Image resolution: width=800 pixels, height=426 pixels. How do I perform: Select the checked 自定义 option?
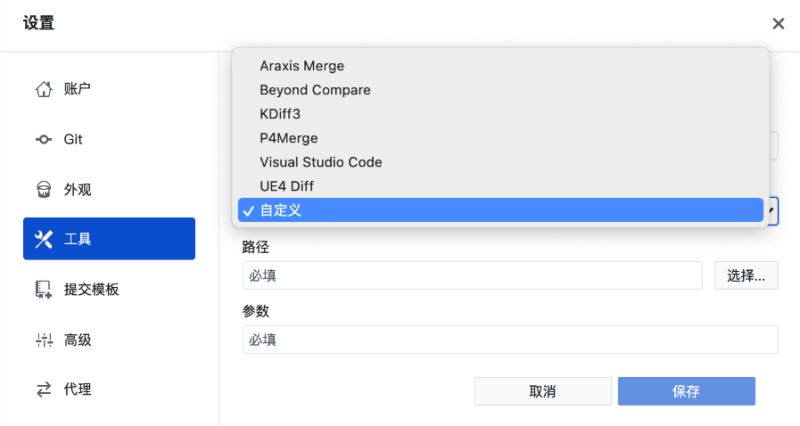[x=280, y=210]
